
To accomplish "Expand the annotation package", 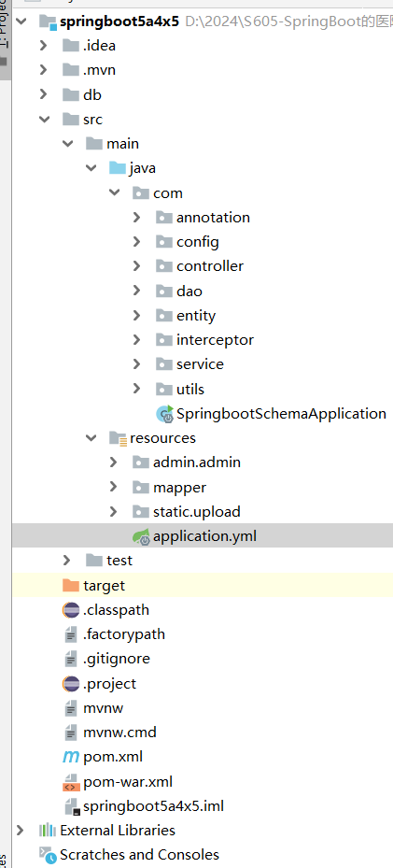I will 137,217.
